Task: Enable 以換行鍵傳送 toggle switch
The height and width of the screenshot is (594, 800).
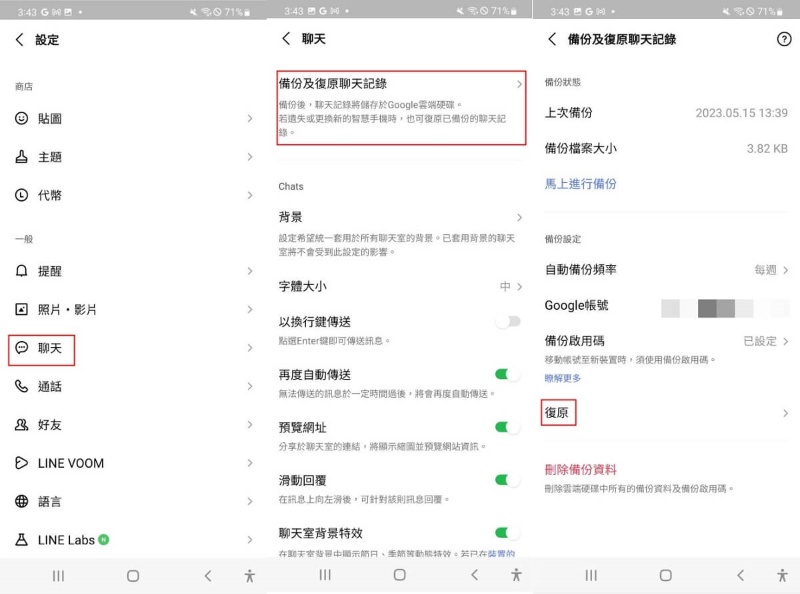Action: [x=508, y=321]
